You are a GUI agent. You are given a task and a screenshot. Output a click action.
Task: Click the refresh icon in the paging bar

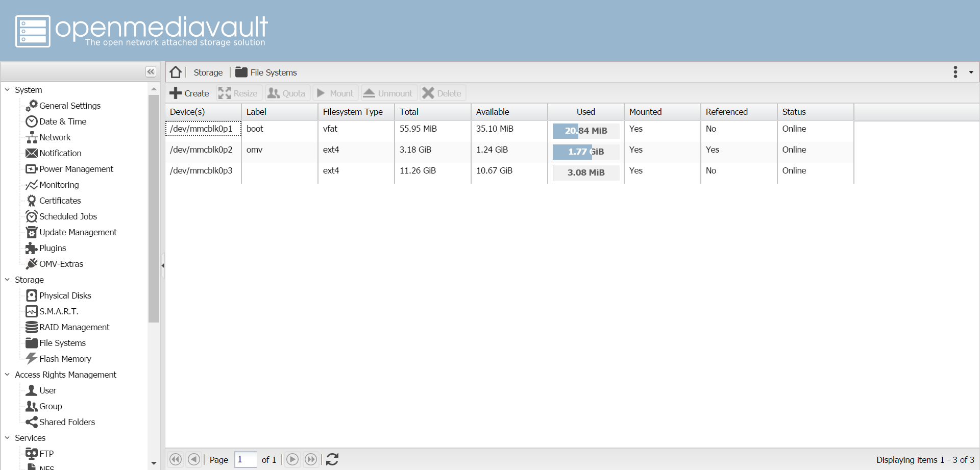pos(332,459)
